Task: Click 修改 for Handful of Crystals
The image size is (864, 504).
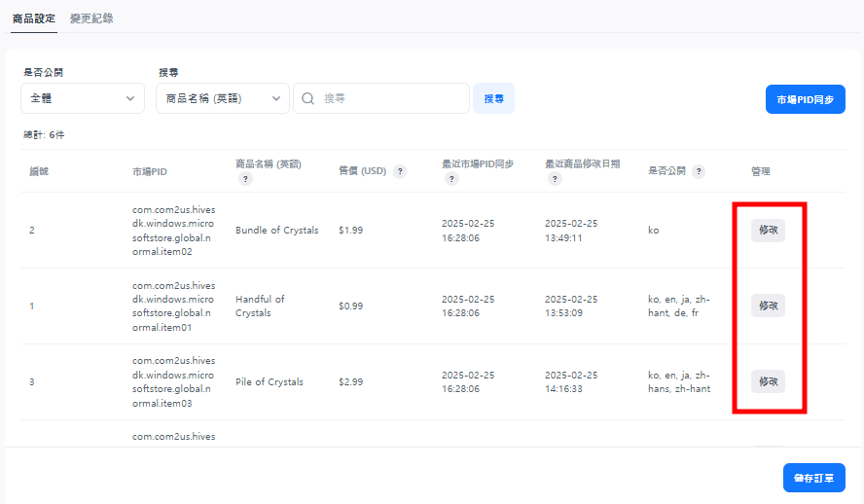Action: (768, 306)
